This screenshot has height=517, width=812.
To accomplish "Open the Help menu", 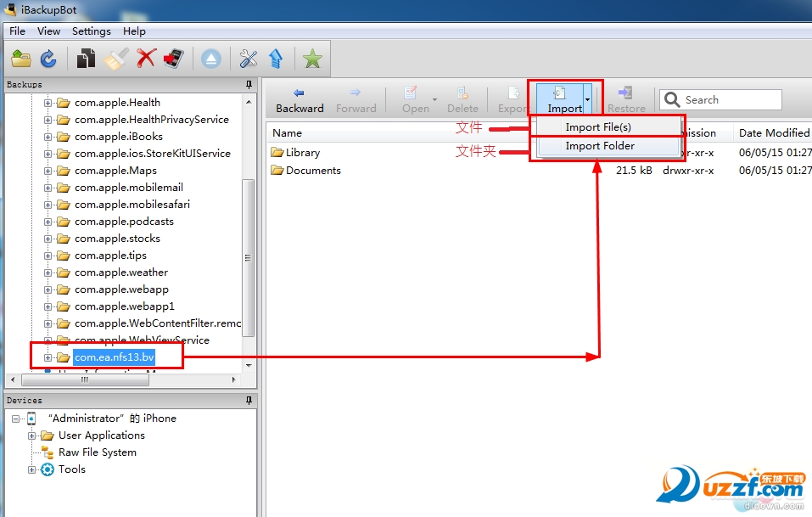I will point(134,31).
